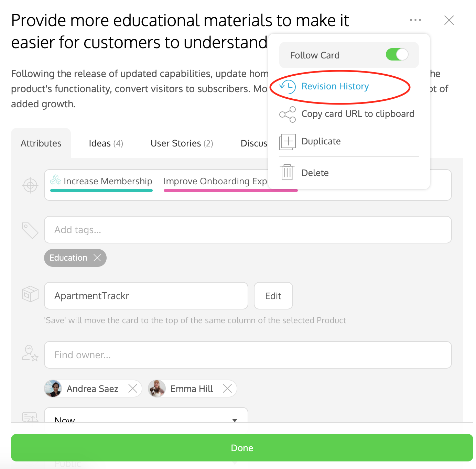476x469 pixels.
Task: Click the objectives target icon
Action: point(30,185)
